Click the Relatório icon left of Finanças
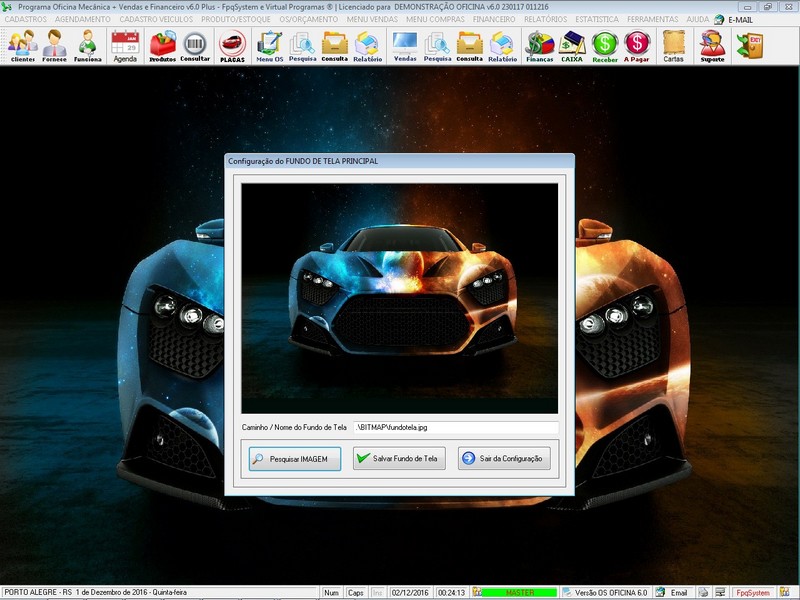 pos(503,46)
